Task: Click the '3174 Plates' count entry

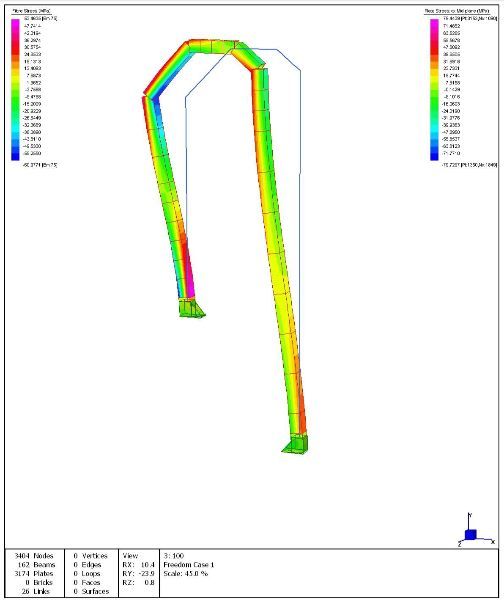Action: pos(34,573)
